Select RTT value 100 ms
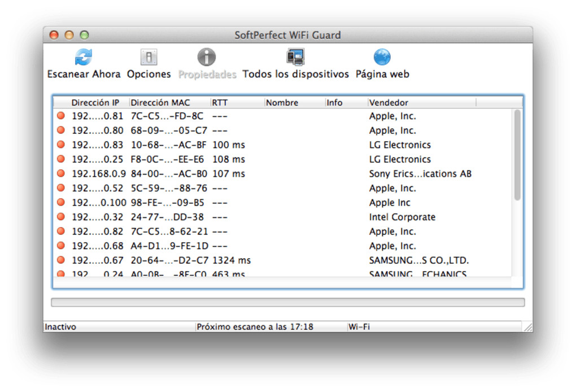This screenshot has height=392, width=576. click(x=229, y=145)
